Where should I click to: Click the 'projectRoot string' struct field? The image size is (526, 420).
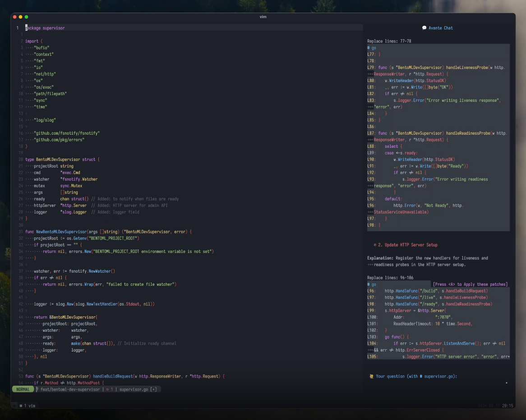[x=54, y=166]
